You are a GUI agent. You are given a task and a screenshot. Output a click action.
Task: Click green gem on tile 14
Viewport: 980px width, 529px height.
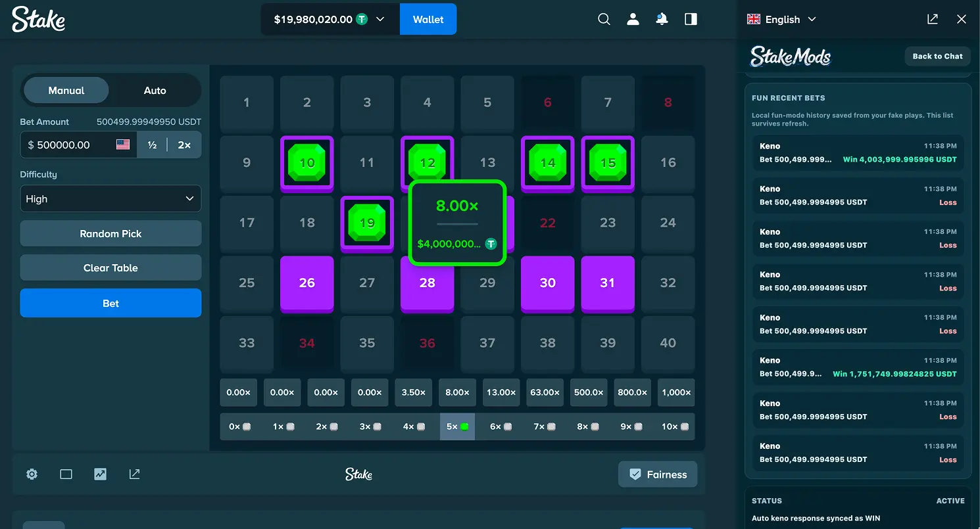[548, 162]
